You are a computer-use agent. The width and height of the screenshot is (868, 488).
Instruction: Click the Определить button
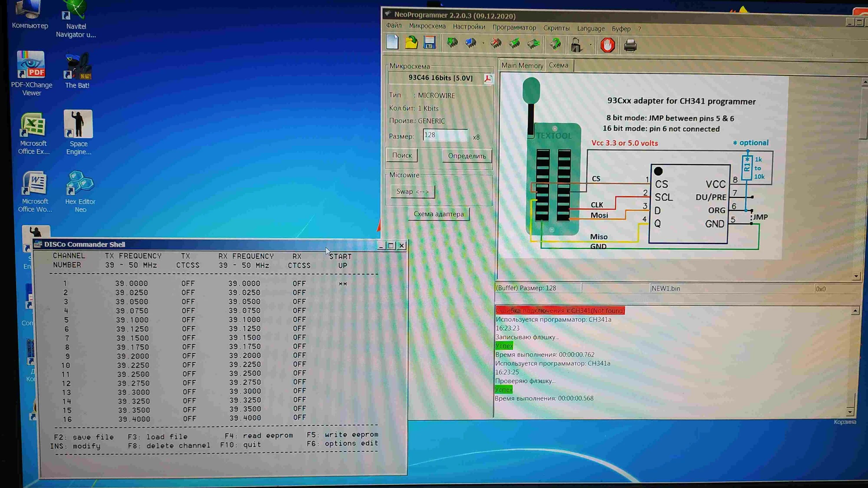click(467, 156)
